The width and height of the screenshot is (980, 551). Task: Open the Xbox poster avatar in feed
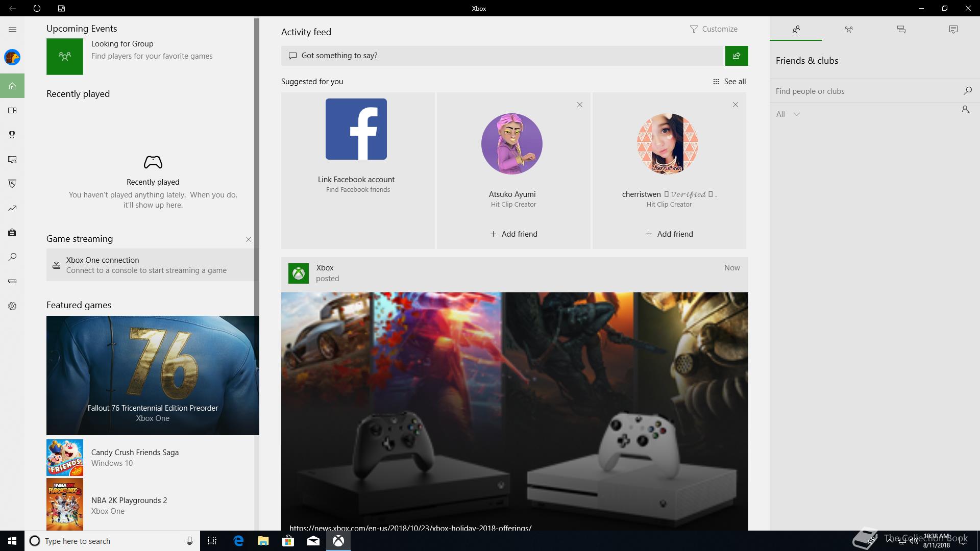tap(299, 273)
